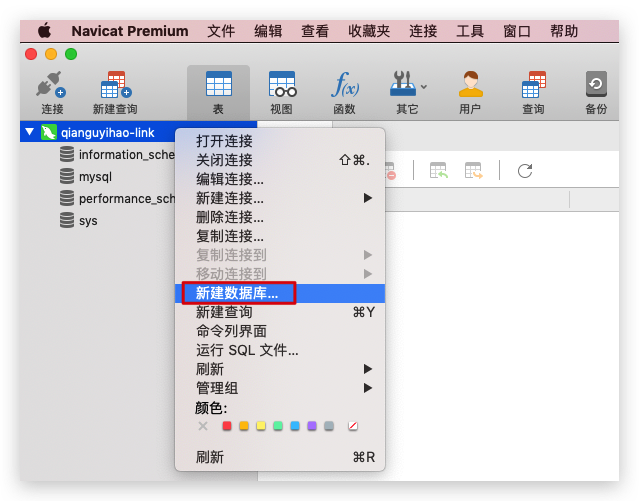Viewport: 639px width, 501px height.
Task: Click the import table icon with green arrow
Action: tap(439, 170)
